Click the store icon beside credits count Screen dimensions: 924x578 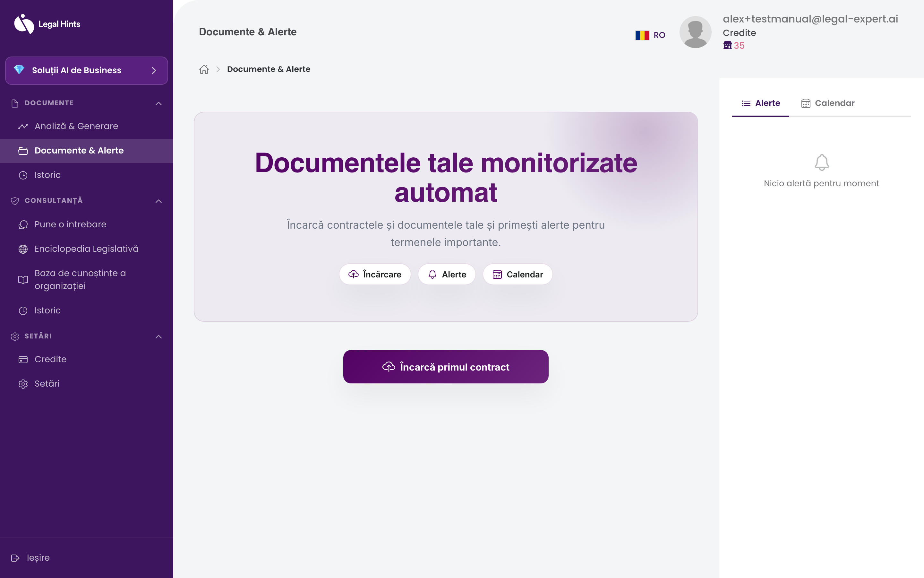727,46
